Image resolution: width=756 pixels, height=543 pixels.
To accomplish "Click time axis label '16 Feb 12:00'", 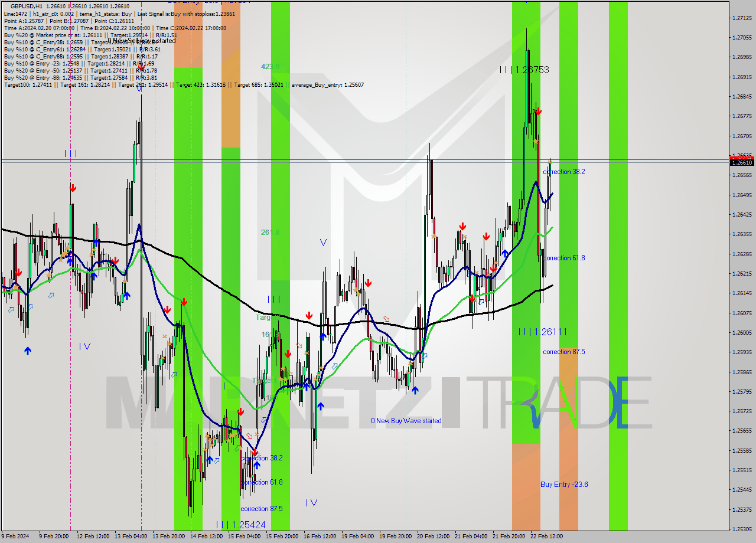I will point(320,537).
